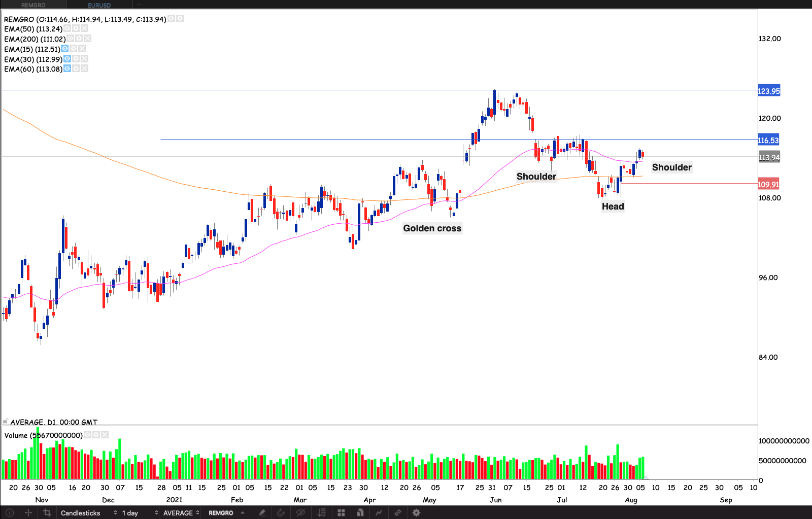
Task: Select the pencil drawing tool
Action: coord(262,513)
